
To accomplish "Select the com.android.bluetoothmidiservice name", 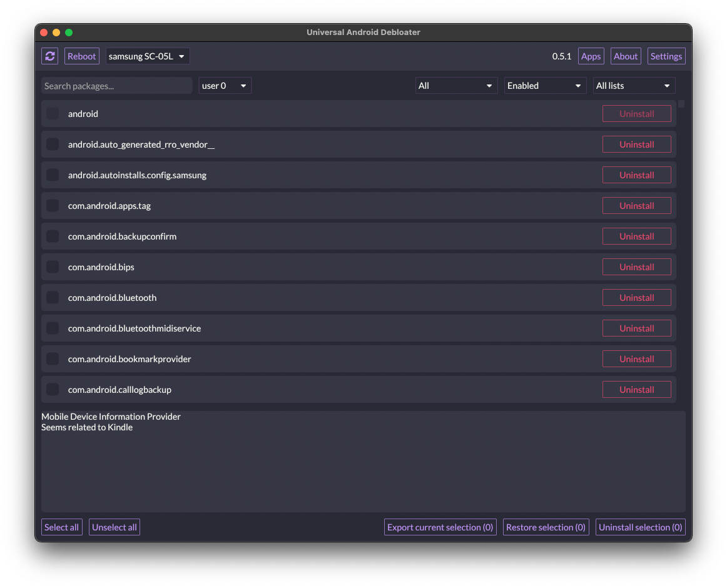I will point(135,328).
